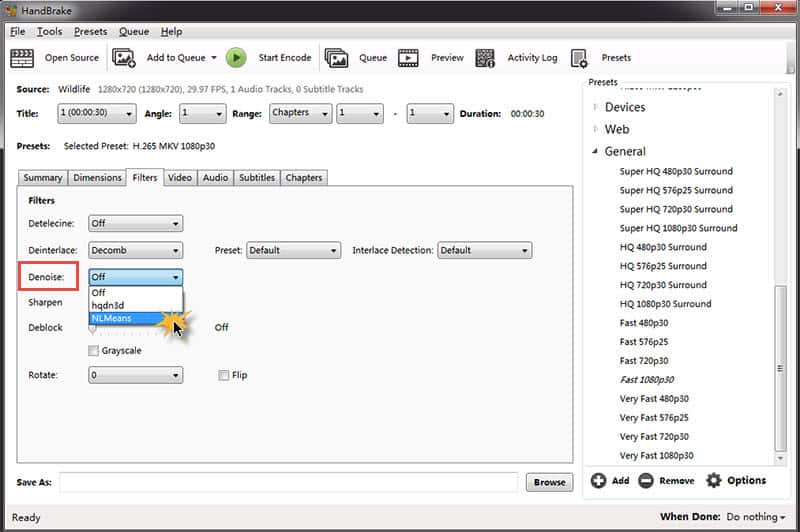Open the When Done dropdown
The image size is (800, 532).
pos(756,517)
